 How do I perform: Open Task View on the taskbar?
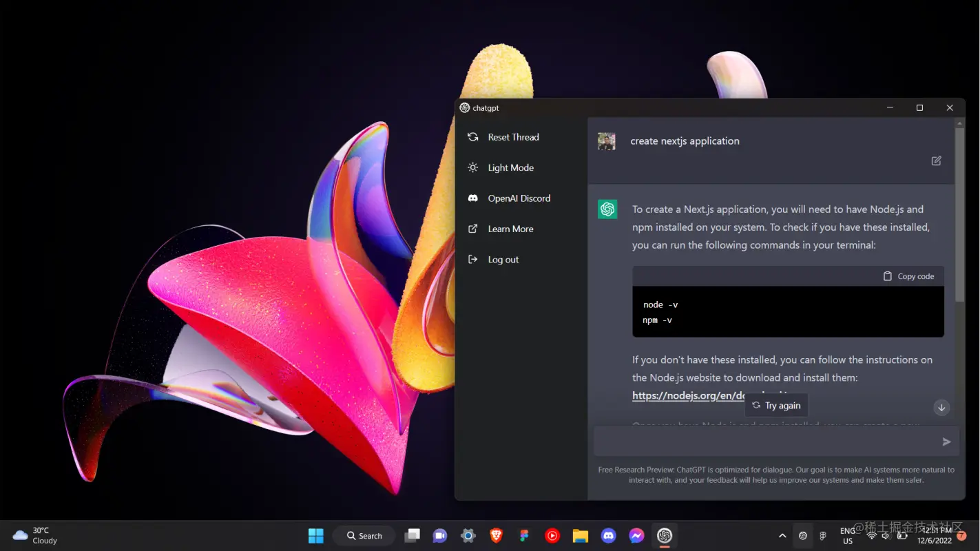pyautogui.click(x=412, y=536)
